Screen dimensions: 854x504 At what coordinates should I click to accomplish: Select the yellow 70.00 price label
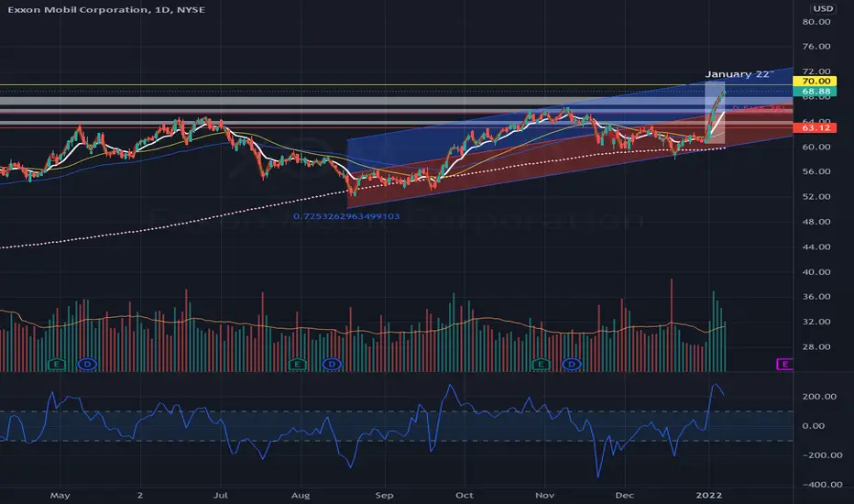tap(816, 82)
